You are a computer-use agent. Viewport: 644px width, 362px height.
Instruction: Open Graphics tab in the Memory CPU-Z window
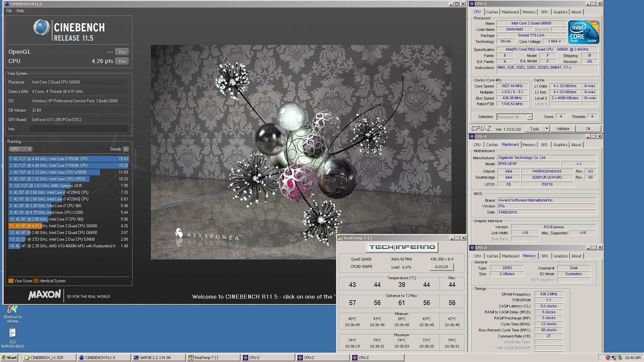tap(560, 256)
